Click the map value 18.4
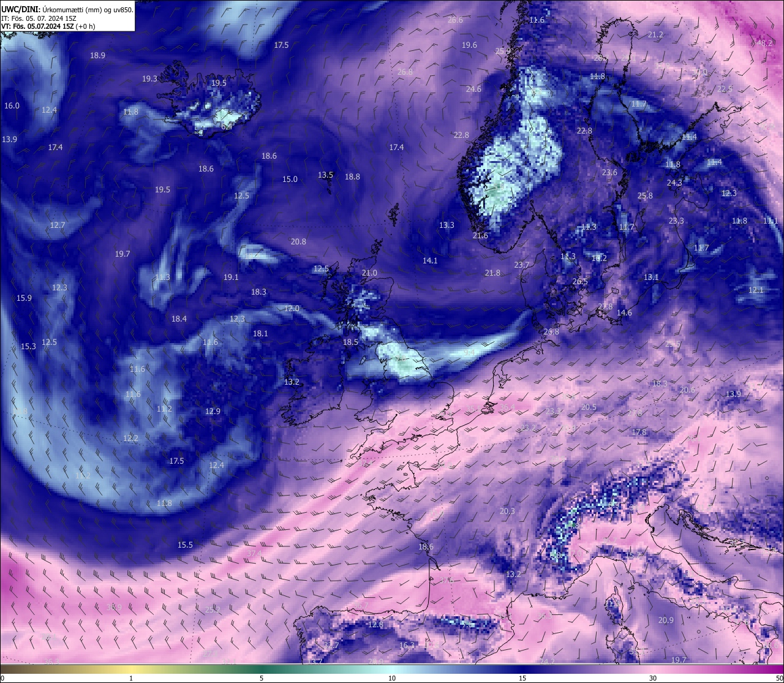The height and width of the screenshot is (683, 784). click(179, 319)
